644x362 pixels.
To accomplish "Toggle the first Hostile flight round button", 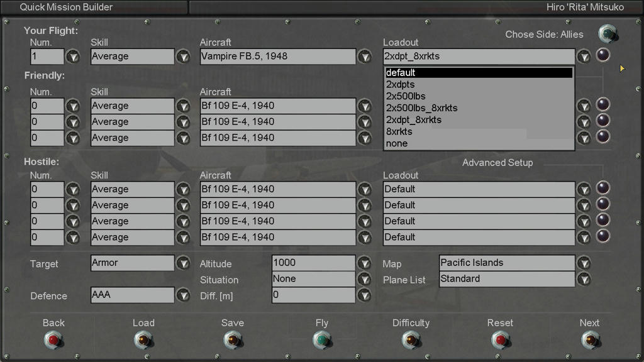I will [x=602, y=188].
